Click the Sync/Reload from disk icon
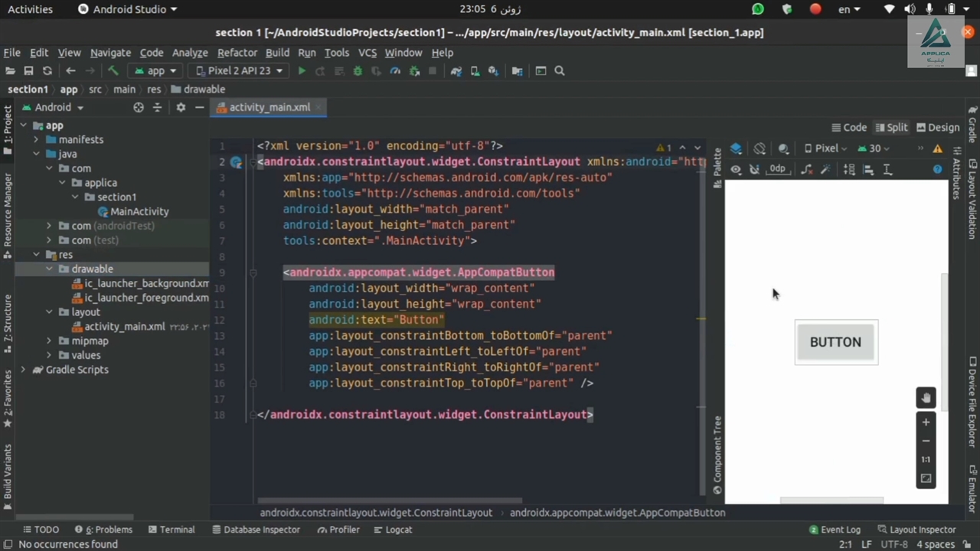 click(47, 70)
